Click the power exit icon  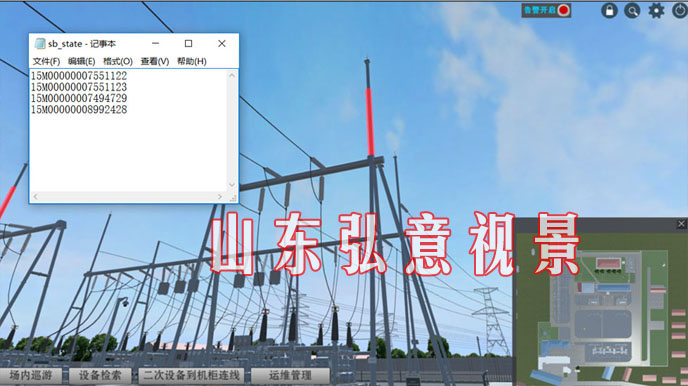click(x=681, y=11)
